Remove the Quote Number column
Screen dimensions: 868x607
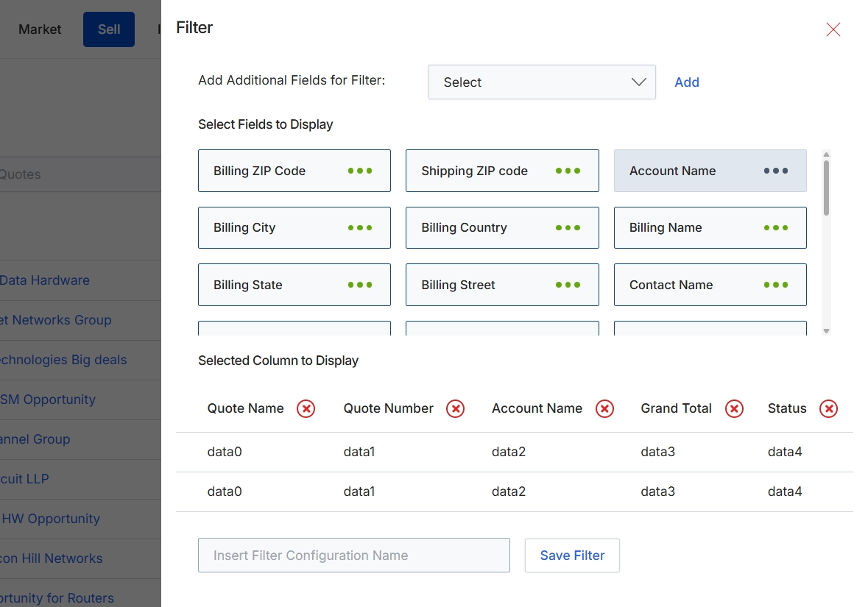coord(455,409)
